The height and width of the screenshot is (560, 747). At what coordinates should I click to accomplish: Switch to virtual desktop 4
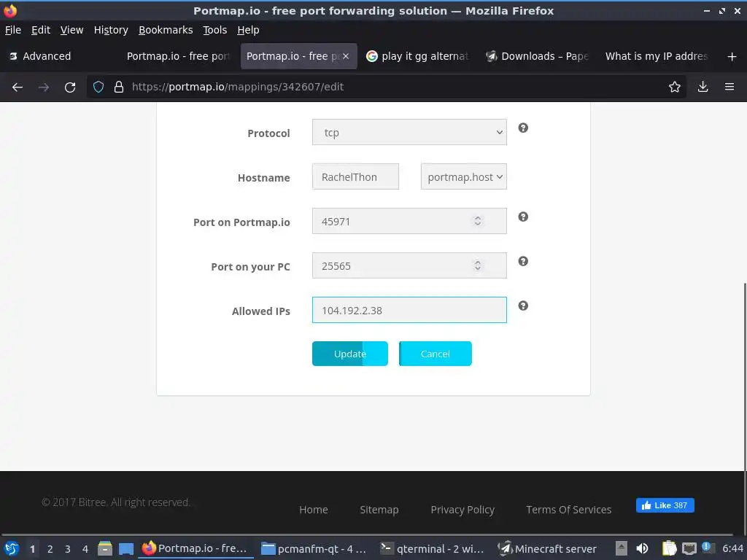[x=85, y=549]
